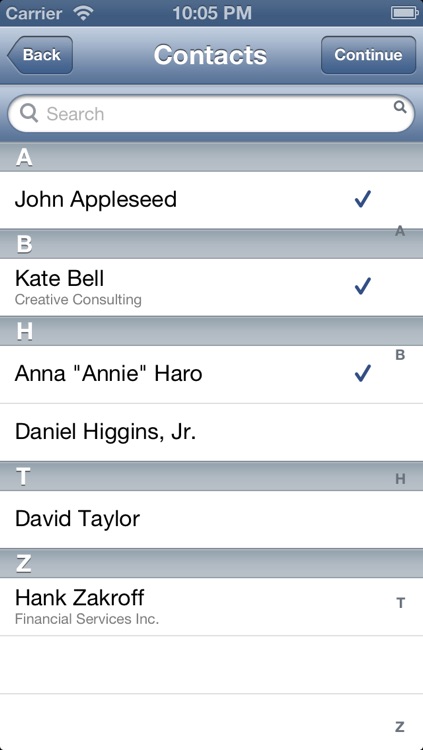
Task: Deselect Anna "Annie" Haro's checkmark
Action: 363,373
